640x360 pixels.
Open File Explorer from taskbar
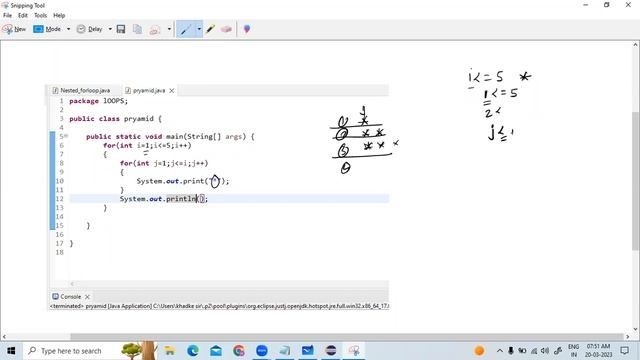tap(169, 351)
